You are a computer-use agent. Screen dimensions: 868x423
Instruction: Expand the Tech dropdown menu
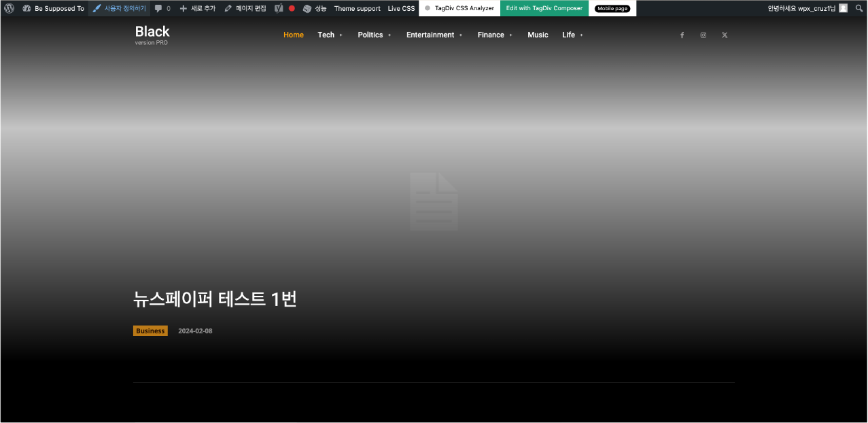[x=330, y=35]
